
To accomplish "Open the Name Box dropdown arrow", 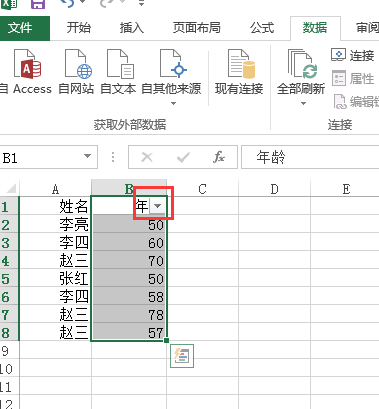I will [x=87, y=156].
